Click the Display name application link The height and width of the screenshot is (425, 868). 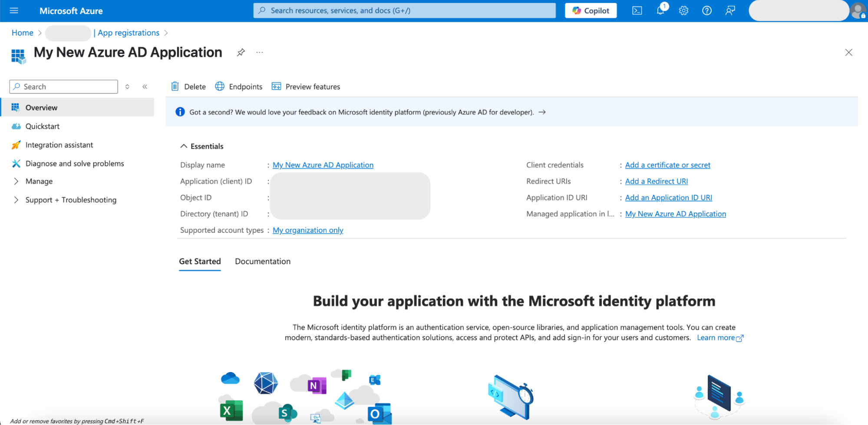point(323,165)
